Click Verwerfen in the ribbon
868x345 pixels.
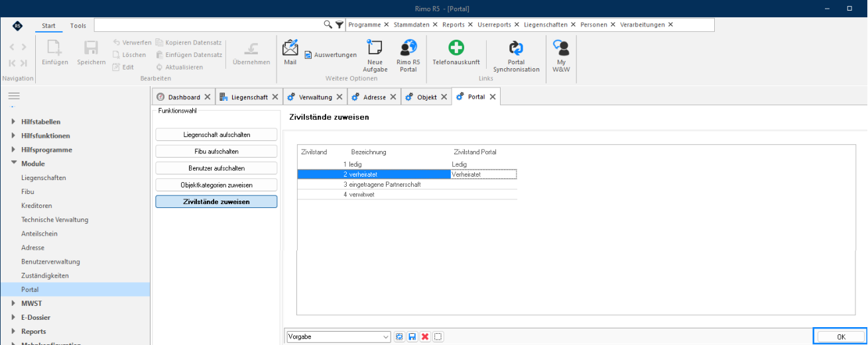(132, 42)
